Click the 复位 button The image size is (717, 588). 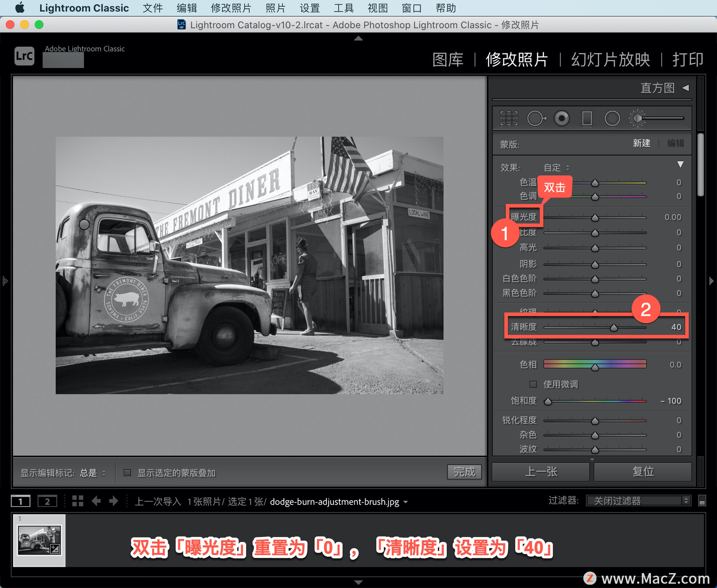(x=643, y=472)
